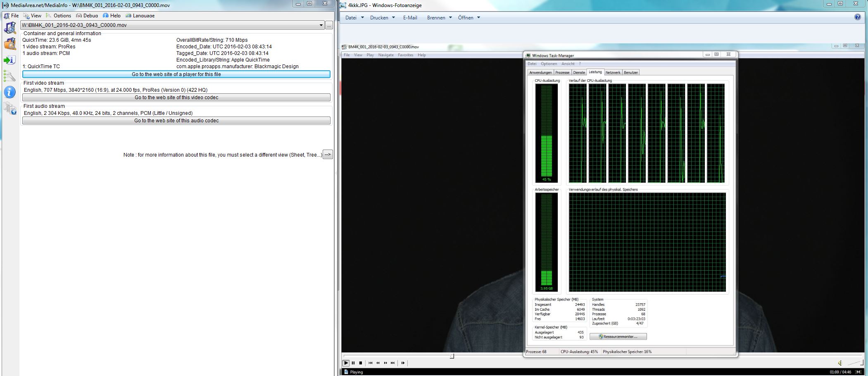Click the browse "..." button in MediaInfo
This screenshot has height=376, width=868.
[x=329, y=25]
